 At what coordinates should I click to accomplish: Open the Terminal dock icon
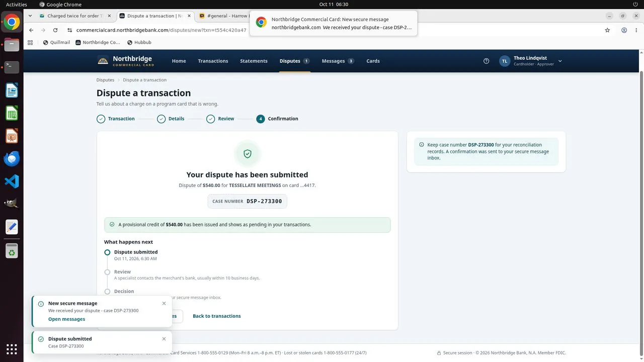12,67
